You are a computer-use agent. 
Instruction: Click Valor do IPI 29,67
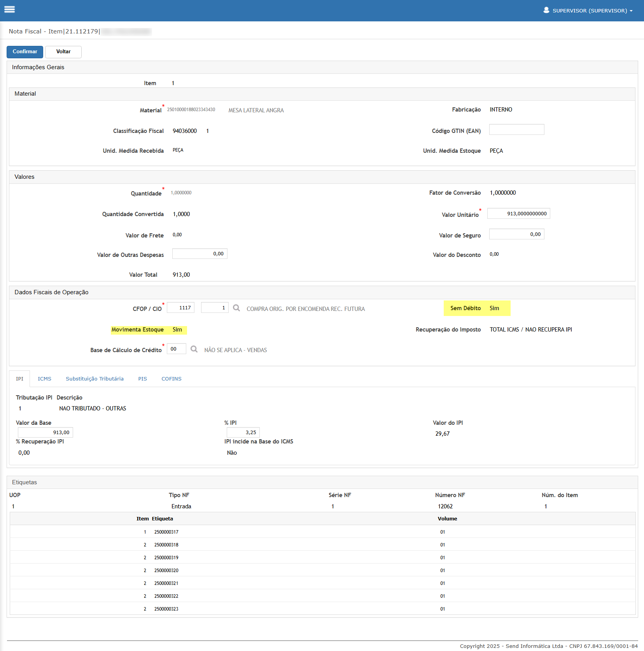(442, 434)
